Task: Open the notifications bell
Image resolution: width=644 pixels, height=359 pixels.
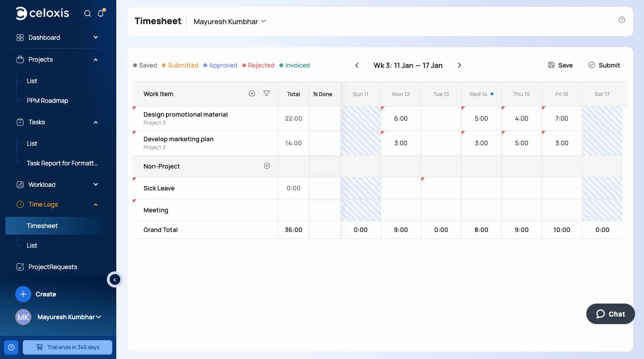Action: point(101,13)
